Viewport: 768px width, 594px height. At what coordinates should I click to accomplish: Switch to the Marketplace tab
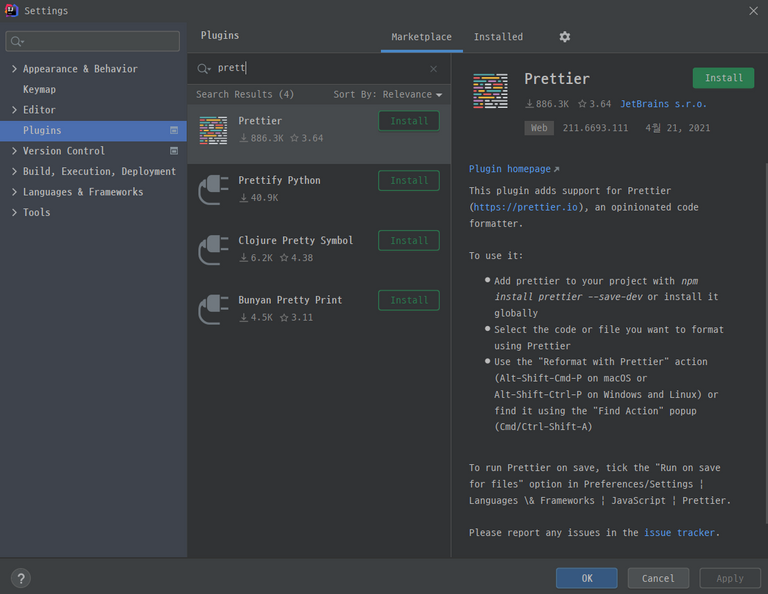[421, 37]
